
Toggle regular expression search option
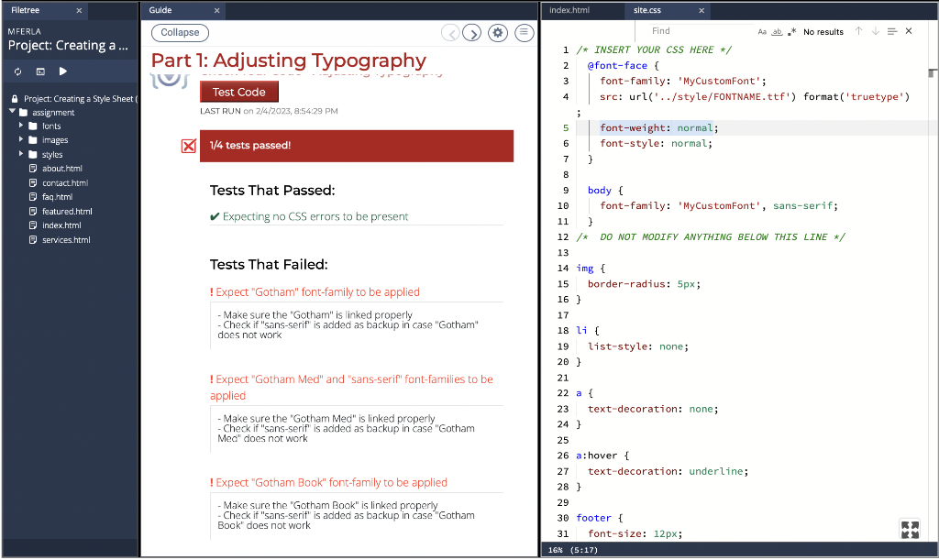coord(791,31)
